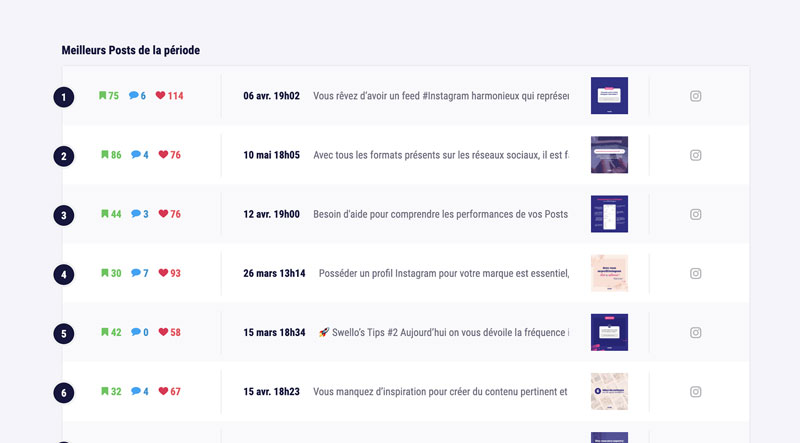Image resolution: width=800 pixels, height=443 pixels.
Task: Click the comment bubble icon showing 3 comments
Action: pos(135,214)
